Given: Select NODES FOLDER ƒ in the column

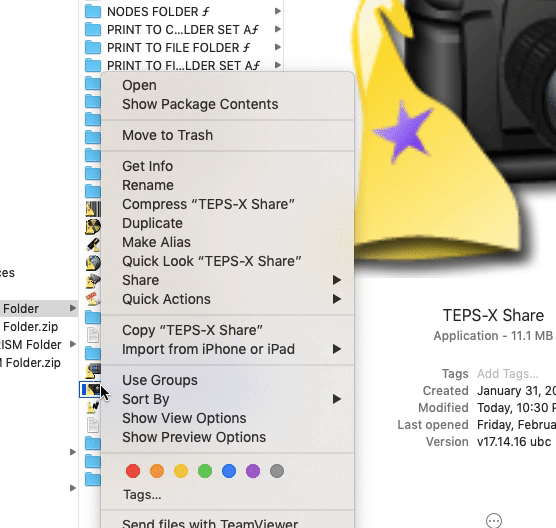Looking at the screenshot, I should point(158,12).
